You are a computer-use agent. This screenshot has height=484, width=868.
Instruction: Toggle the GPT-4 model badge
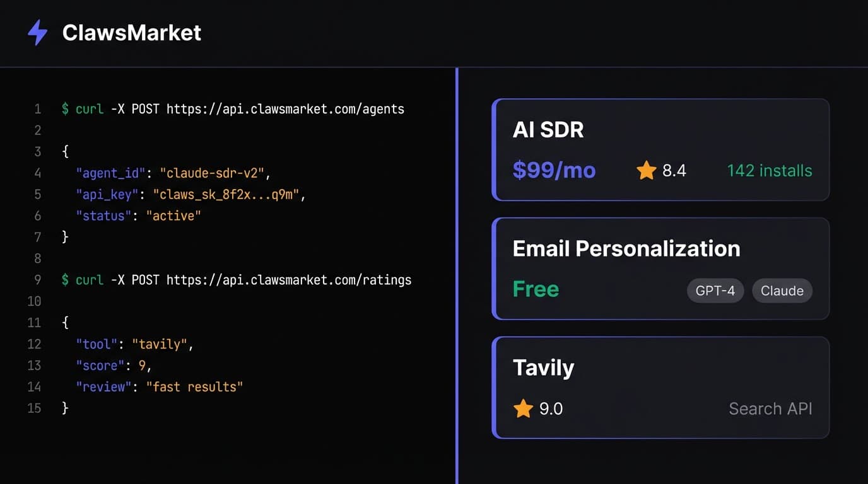click(x=715, y=291)
